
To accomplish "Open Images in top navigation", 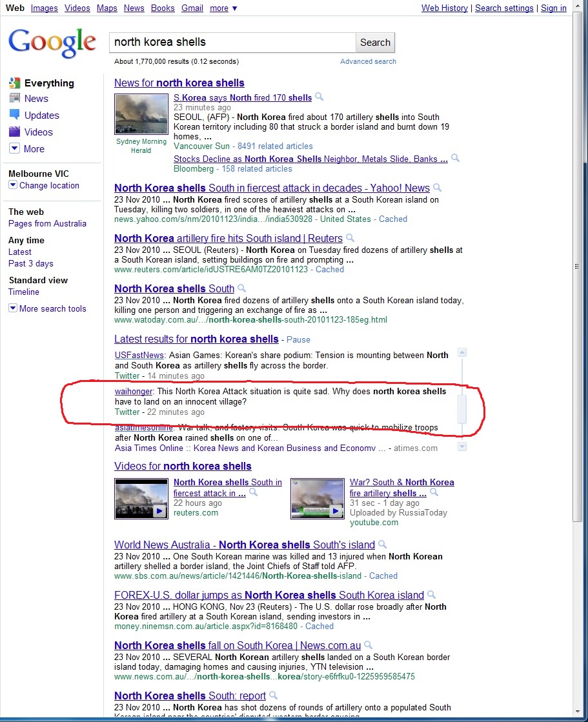I will (44, 8).
